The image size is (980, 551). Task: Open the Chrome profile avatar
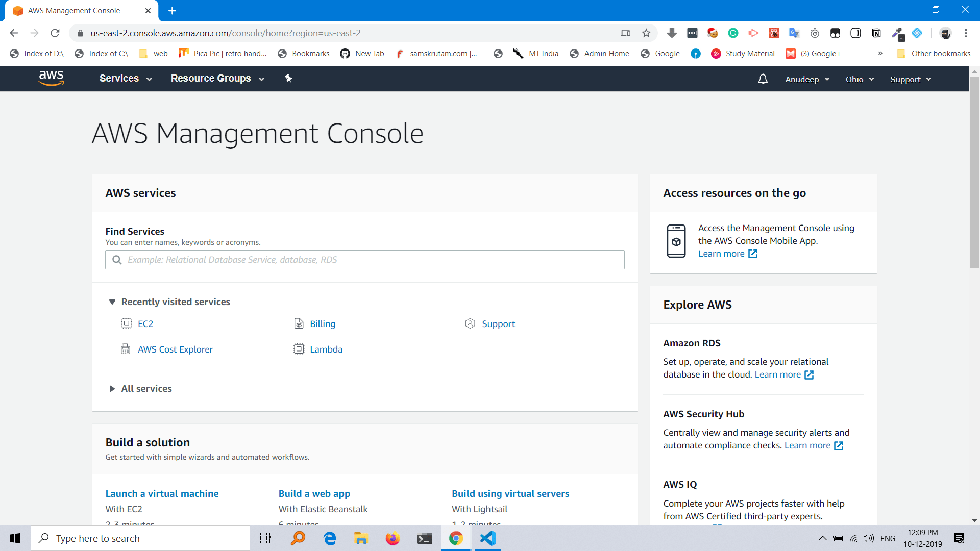click(x=945, y=33)
